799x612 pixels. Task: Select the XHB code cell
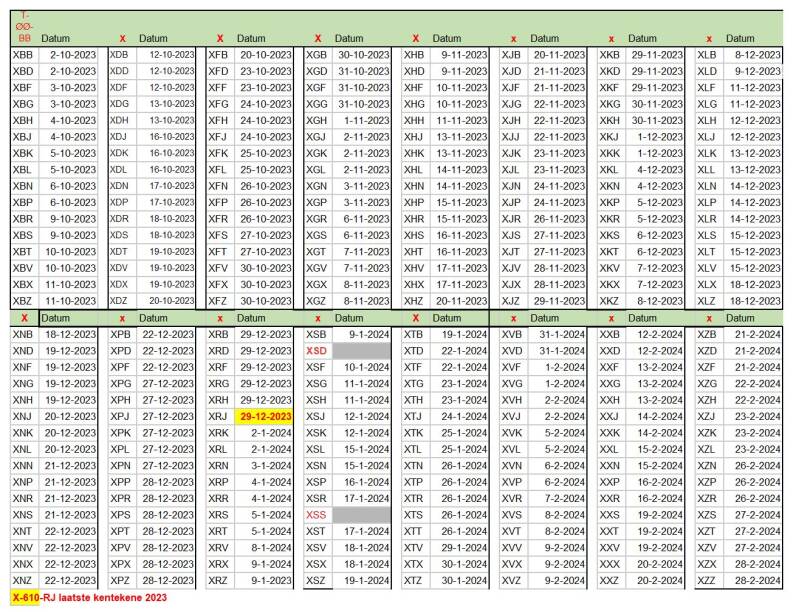click(414, 55)
